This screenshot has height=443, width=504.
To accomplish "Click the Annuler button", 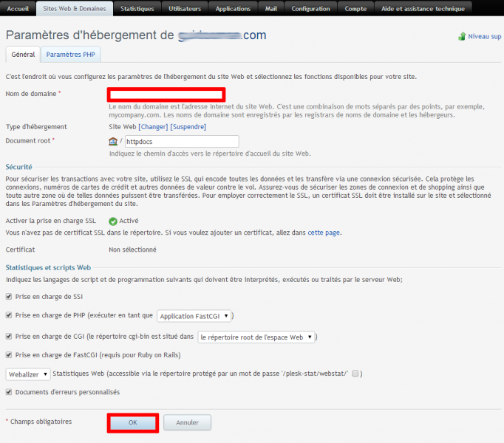I will pos(187,422).
